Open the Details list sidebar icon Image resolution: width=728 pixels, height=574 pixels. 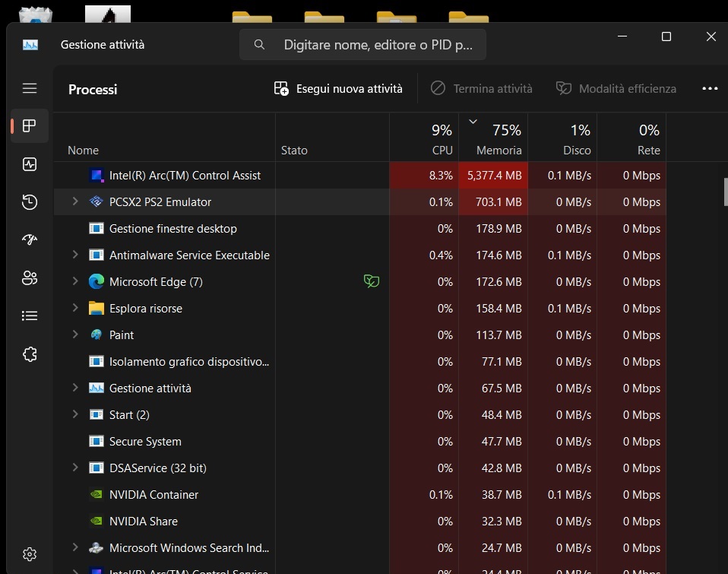point(30,316)
